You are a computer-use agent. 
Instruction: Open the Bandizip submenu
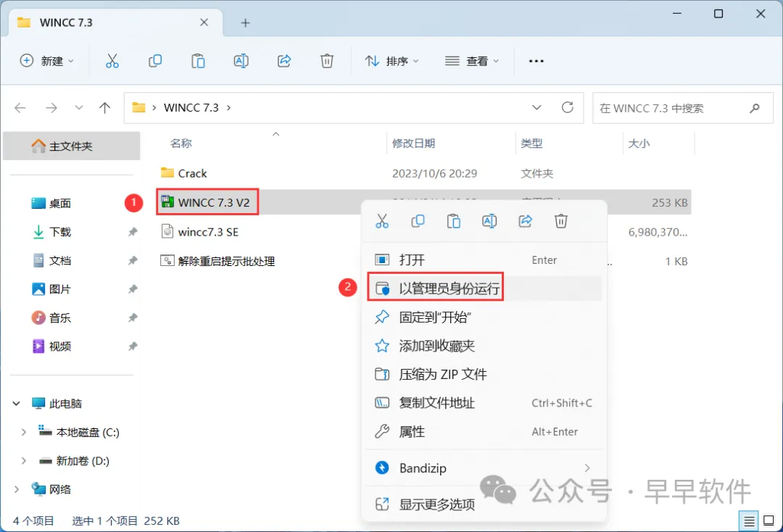point(484,468)
